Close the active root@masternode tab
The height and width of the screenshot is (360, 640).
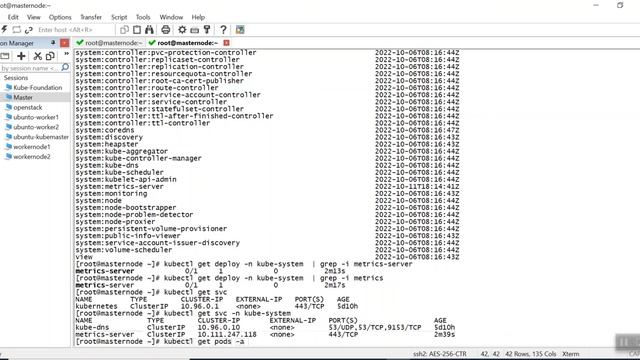tap(227, 42)
